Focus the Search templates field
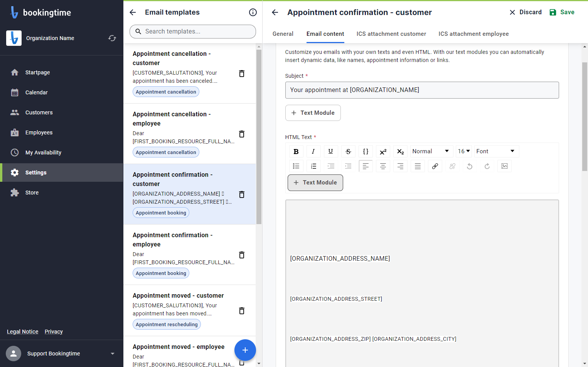Viewport: 588px width, 367px height. (193, 32)
